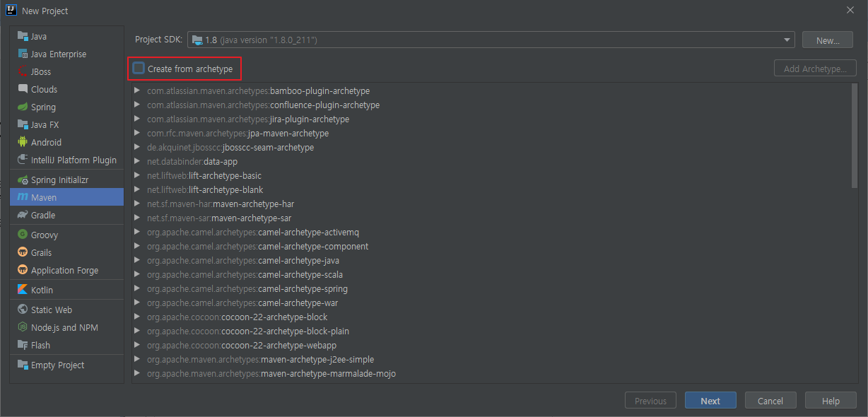Expand jira-plugin-archetype entry
The width and height of the screenshot is (868, 417).
pyautogui.click(x=137, y=119)
